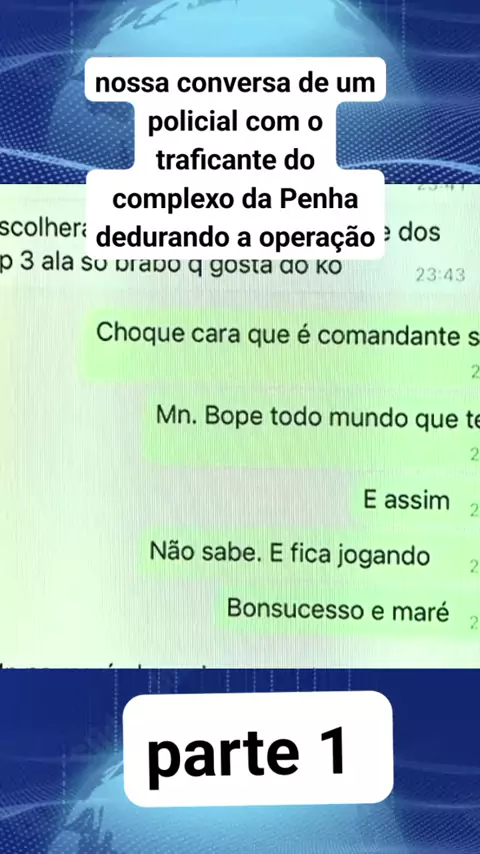This screenshot has width=480, height=854.
Task: Click the partially visible 'scolhera' message text
Action: point(42,230)
